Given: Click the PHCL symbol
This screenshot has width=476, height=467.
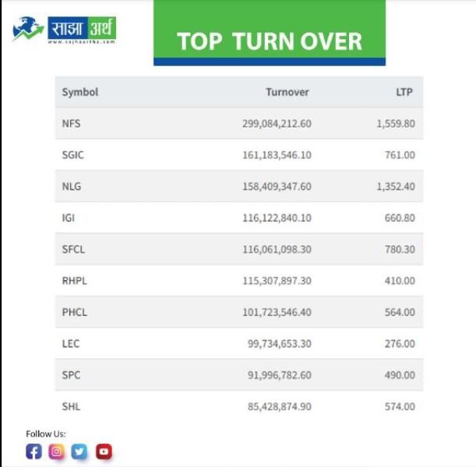Looking at the screenshot, I should point(75,312).
